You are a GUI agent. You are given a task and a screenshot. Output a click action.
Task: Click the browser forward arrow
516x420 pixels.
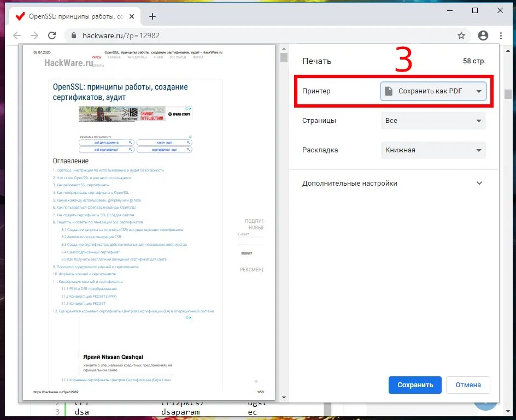(34, 36)
